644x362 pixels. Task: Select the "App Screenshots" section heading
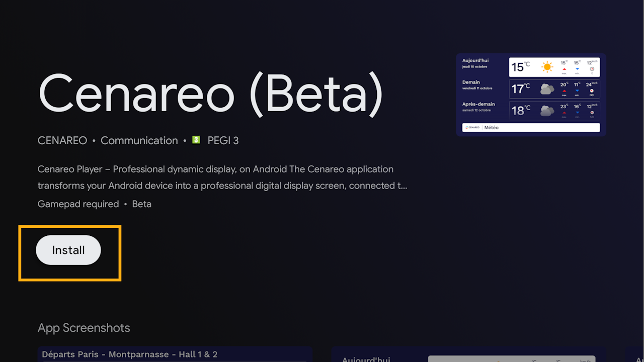pos(84,328)
